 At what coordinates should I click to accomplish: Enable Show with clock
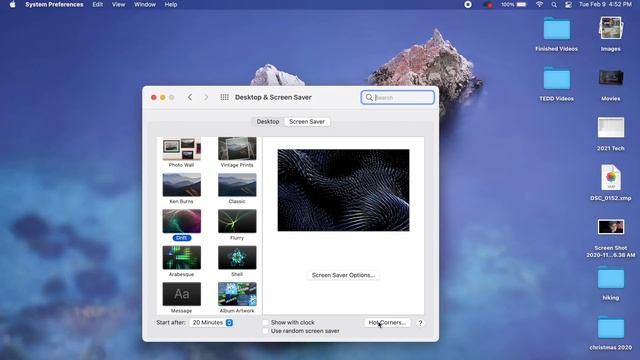click(x=266, y=322)
